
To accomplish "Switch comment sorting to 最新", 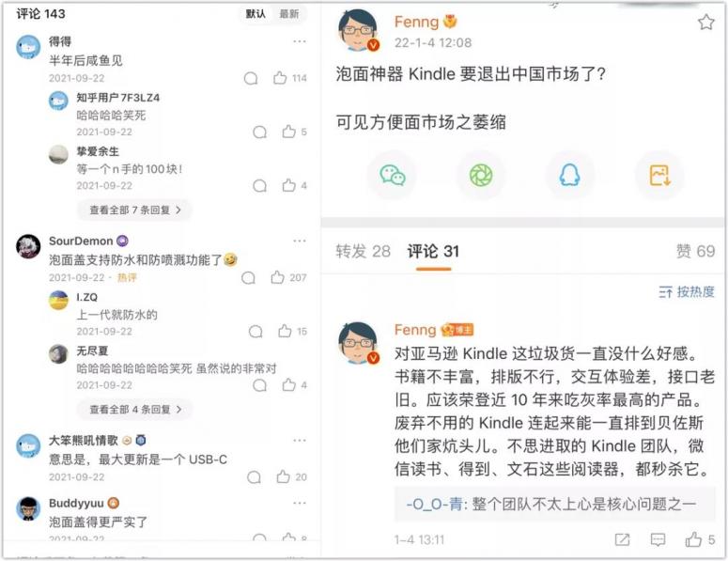I will [288, 14].
